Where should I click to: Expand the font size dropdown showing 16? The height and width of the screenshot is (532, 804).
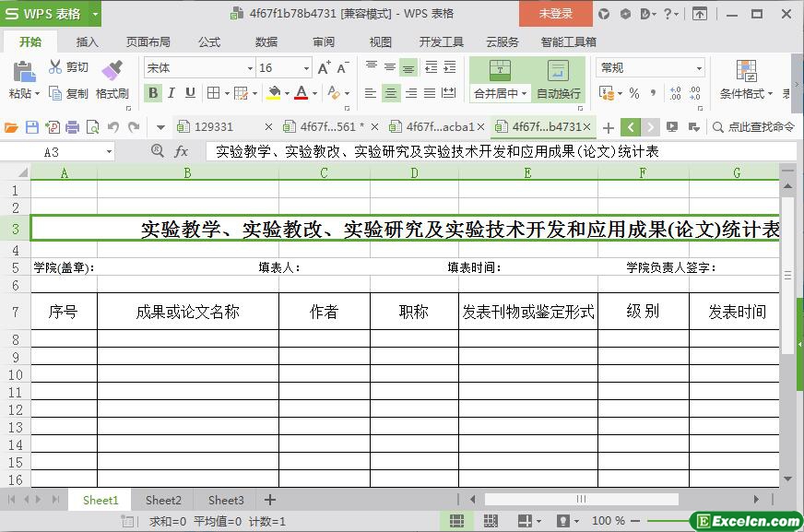[306, 68]
